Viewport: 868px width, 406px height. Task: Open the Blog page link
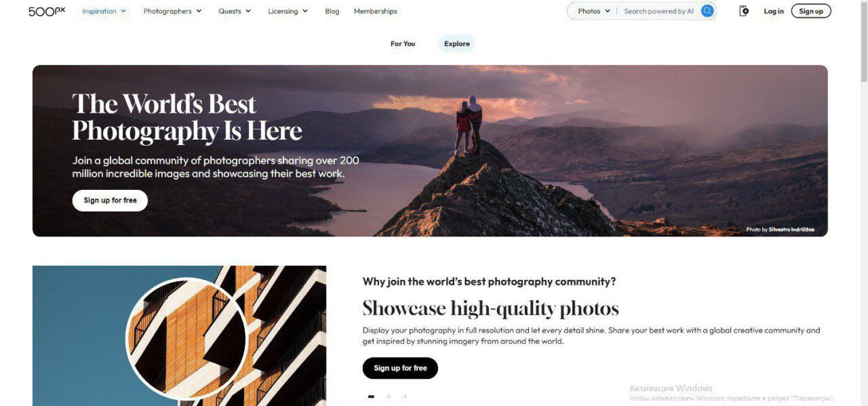click(x=332, y=11)
